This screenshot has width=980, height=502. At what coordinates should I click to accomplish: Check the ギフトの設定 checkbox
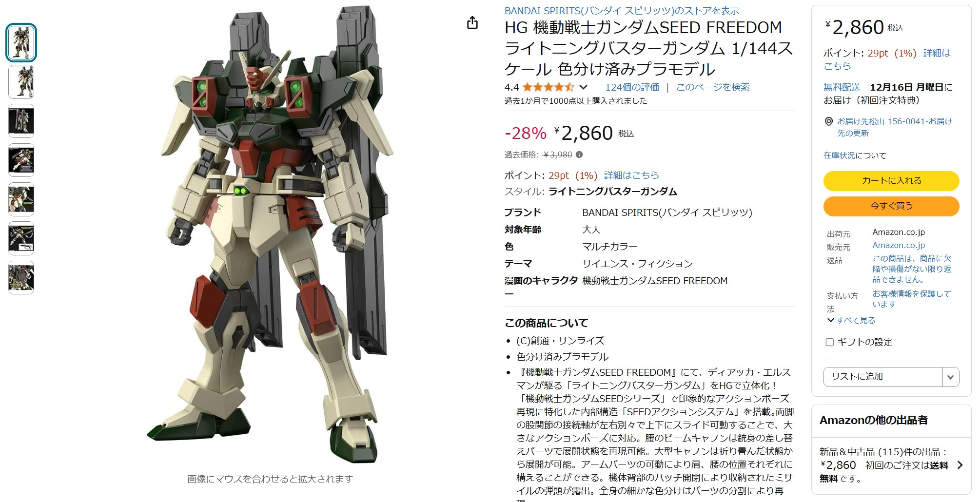tap(829, 342)
